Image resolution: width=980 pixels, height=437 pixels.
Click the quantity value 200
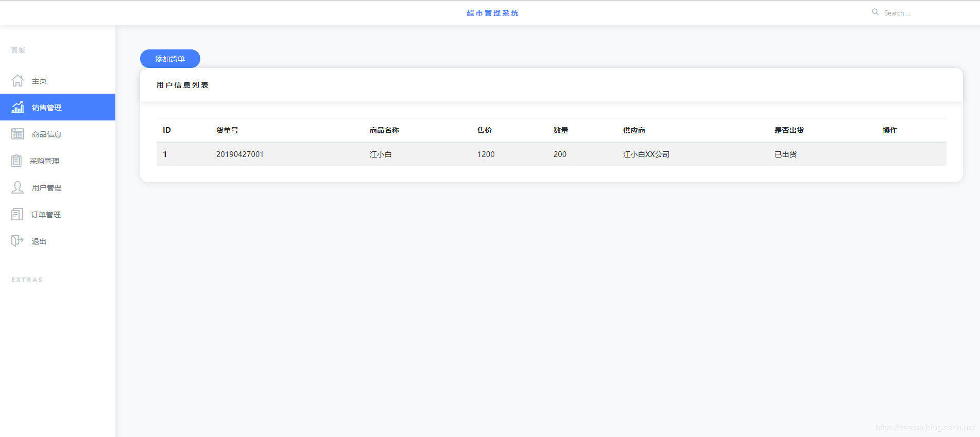coord(560,154)
